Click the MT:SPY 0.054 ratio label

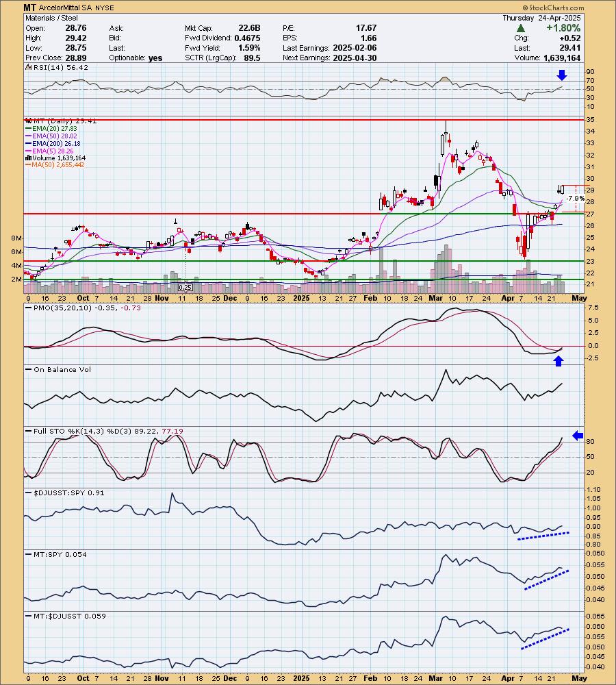60,554
